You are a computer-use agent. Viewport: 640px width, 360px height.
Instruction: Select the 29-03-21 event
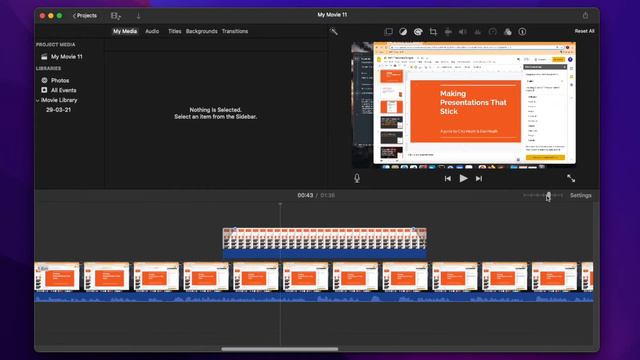(x=58, y=110)
